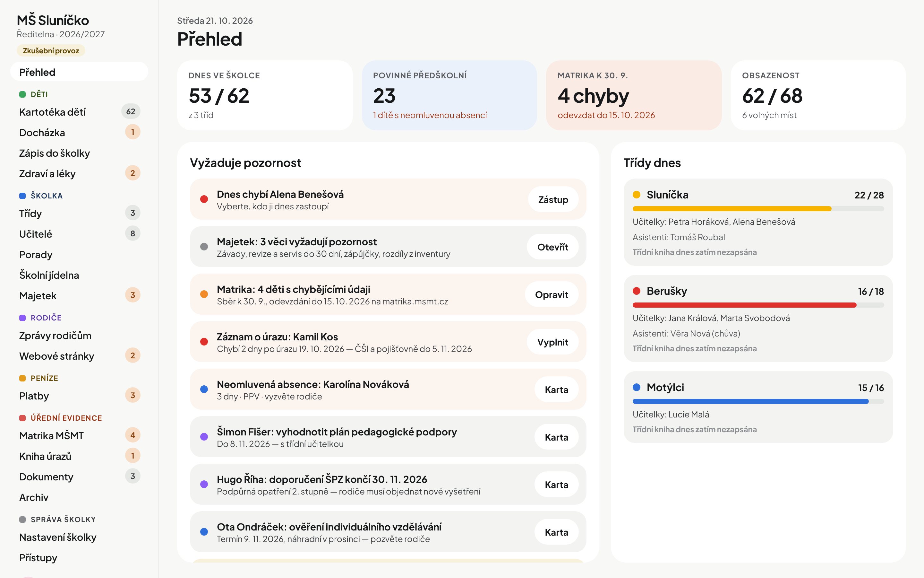Select the Motýlci class name
The image size is (924, 578).
click(x=665, y=387)
